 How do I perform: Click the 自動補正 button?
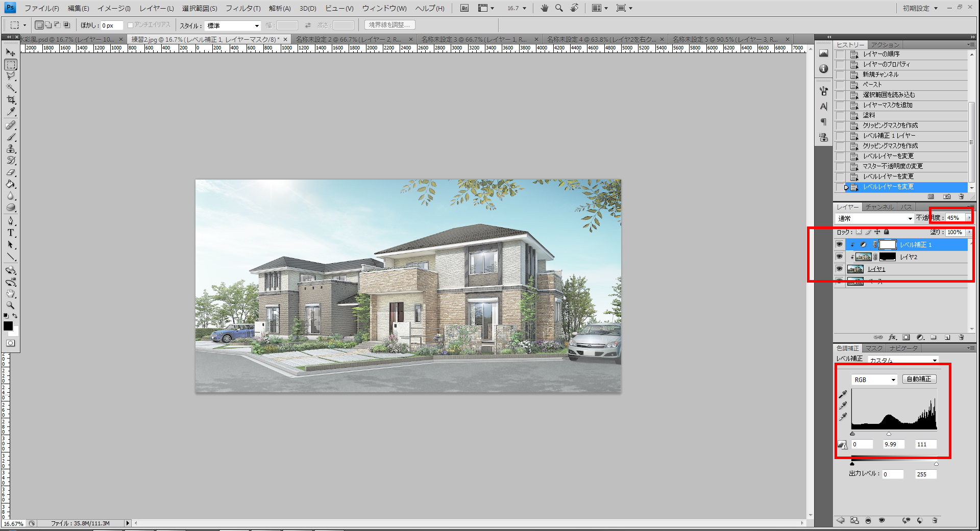[x=919, y=379]
